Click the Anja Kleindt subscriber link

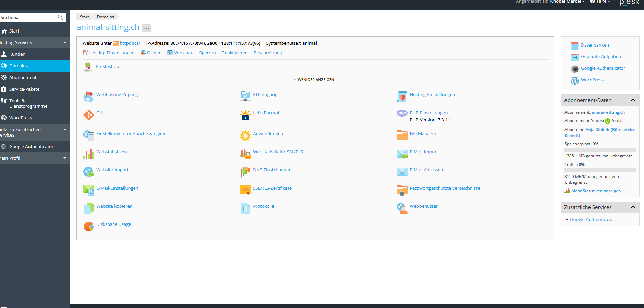click(x=600, y=132)
